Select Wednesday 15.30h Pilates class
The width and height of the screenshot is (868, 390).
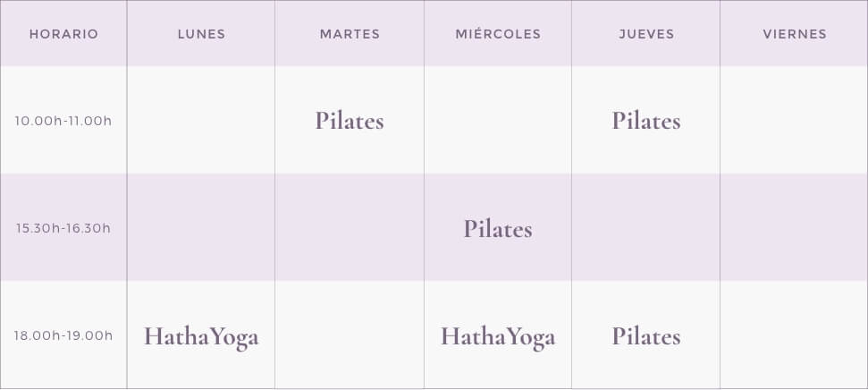click(x=498, y=229)
